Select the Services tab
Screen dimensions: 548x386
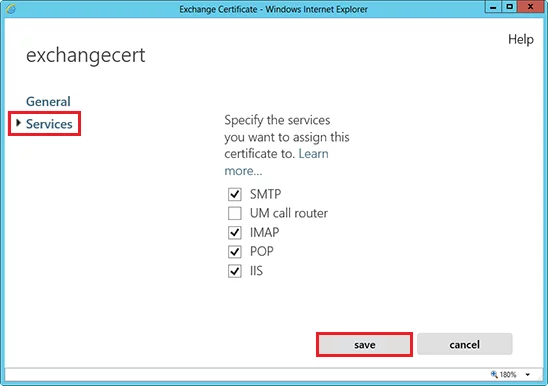coord(49,124)
